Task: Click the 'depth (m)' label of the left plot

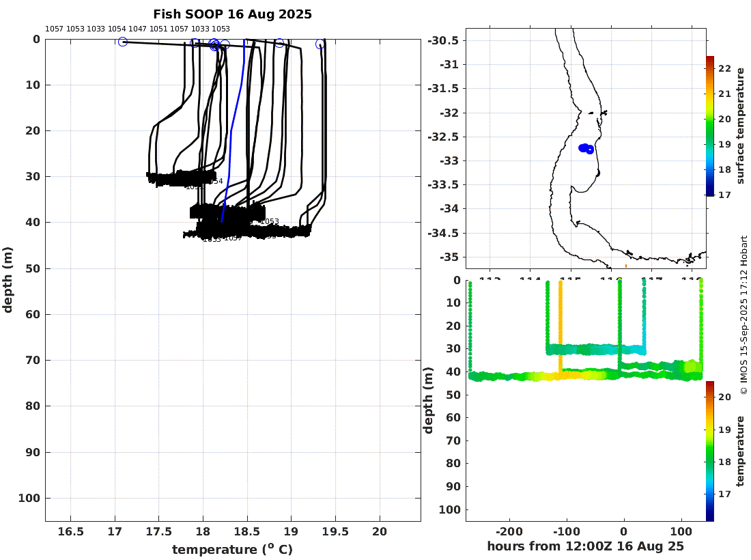Action: tap(8, 280)
